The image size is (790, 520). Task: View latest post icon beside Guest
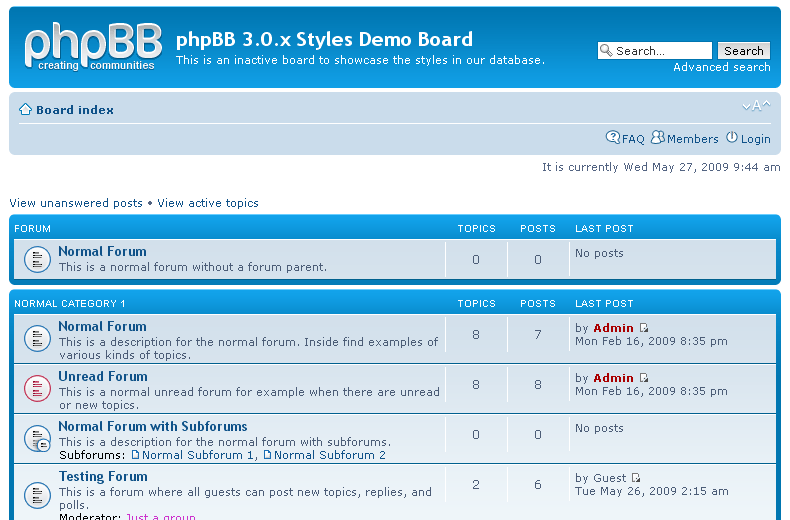[x=636, y=478]
